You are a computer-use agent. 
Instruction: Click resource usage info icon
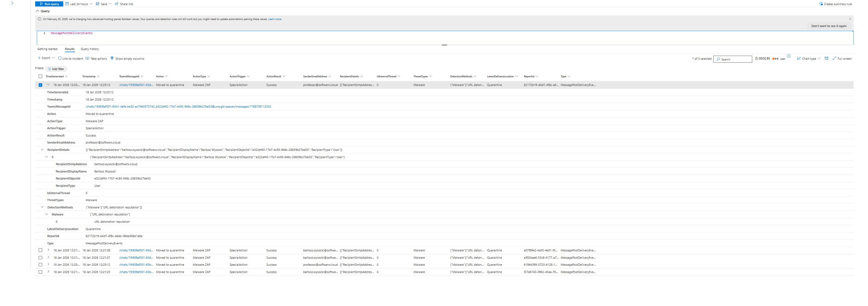tap(788, 56)
